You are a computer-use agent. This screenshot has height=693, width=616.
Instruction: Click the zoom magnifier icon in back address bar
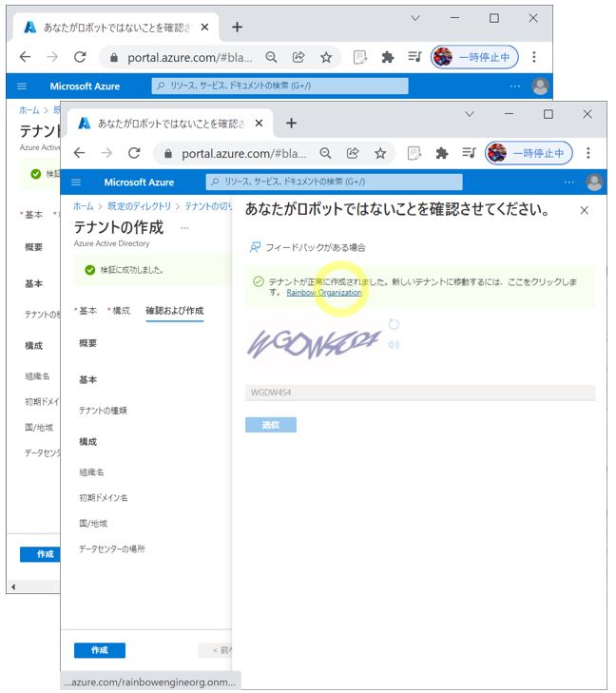(271, 57)
